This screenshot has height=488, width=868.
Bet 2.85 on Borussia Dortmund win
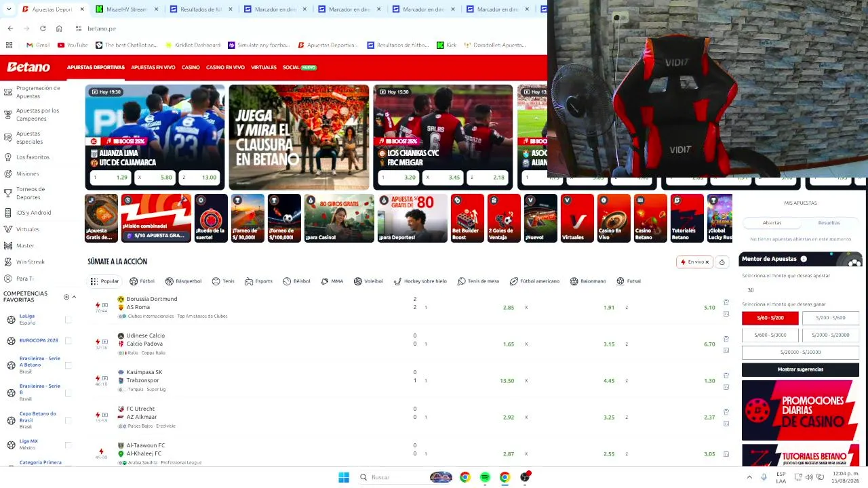(470, 308)
